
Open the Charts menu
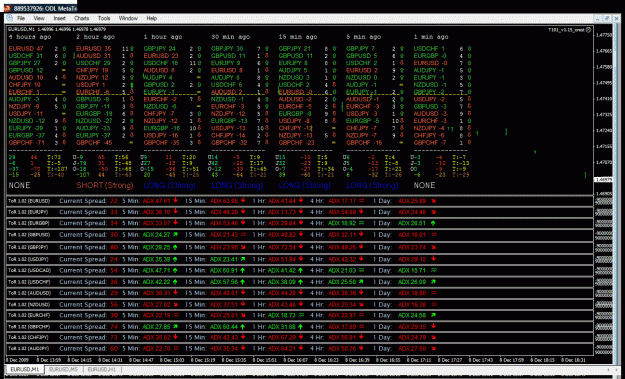click(x=82, y=18)
